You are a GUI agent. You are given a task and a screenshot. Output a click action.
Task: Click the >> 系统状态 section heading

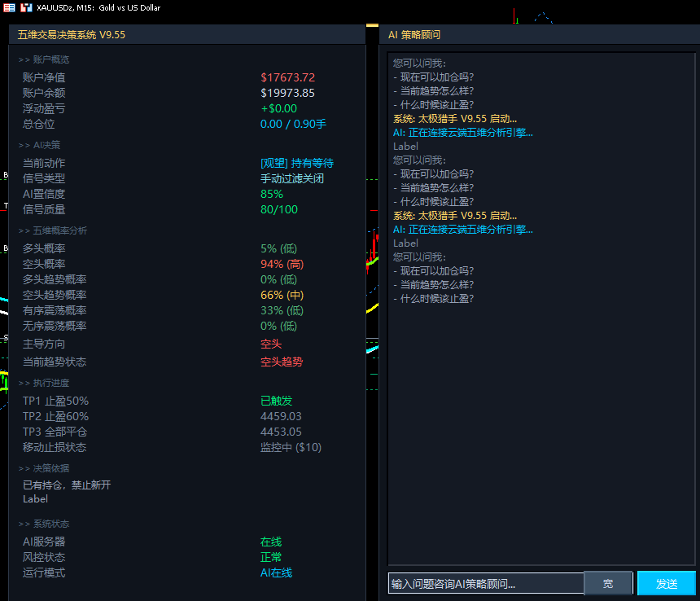[x=44, y=524]
